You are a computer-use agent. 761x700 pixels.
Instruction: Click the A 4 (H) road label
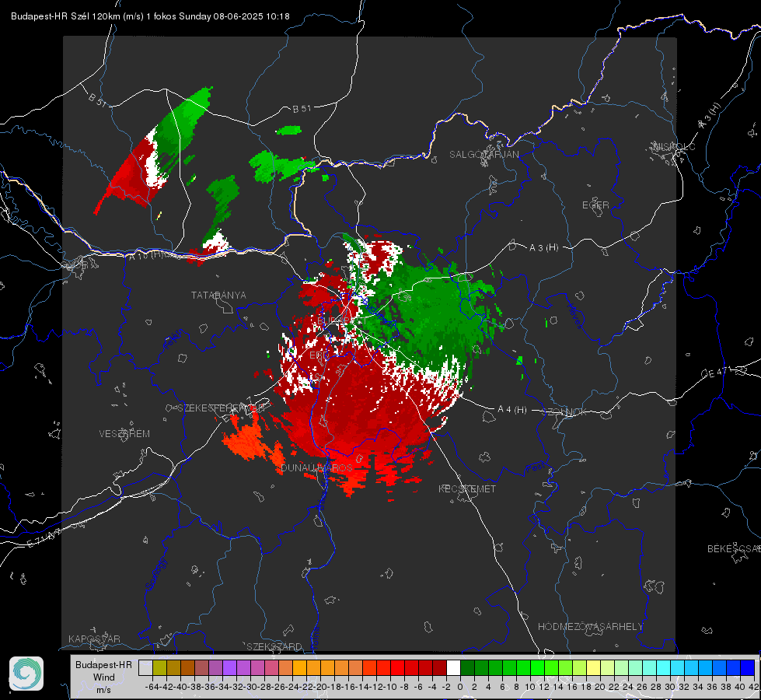tap(512, 410)
